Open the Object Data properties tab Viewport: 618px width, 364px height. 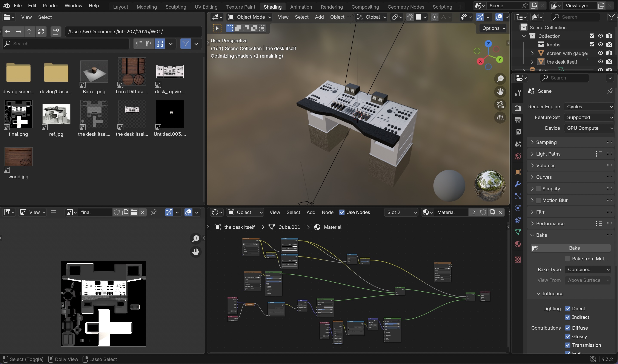(518, 232)
